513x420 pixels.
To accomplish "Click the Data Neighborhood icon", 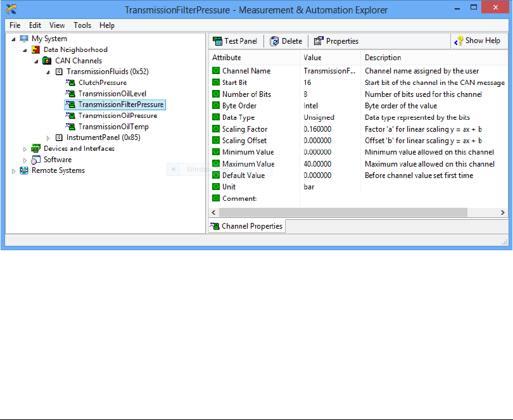I will click(x=35, y=50).
